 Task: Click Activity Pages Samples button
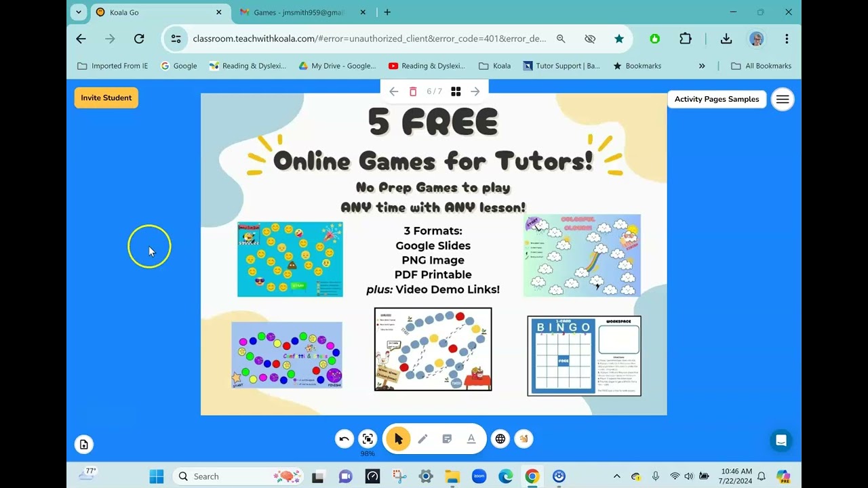point(717,99)
